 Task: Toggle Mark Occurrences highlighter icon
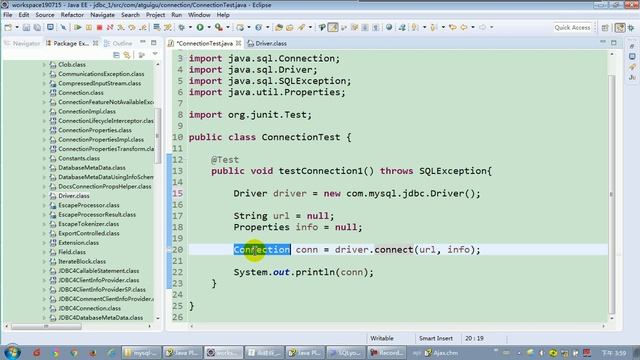(333, 27)
